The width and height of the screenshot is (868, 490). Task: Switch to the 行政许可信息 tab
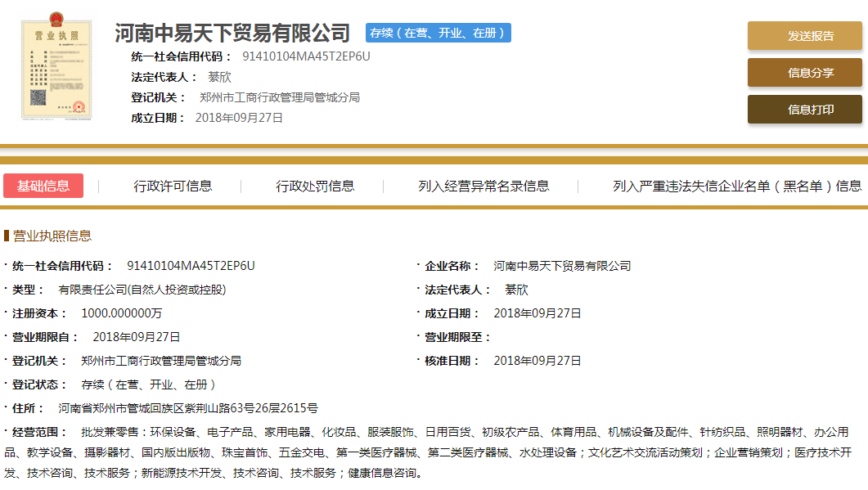point(173,187)
